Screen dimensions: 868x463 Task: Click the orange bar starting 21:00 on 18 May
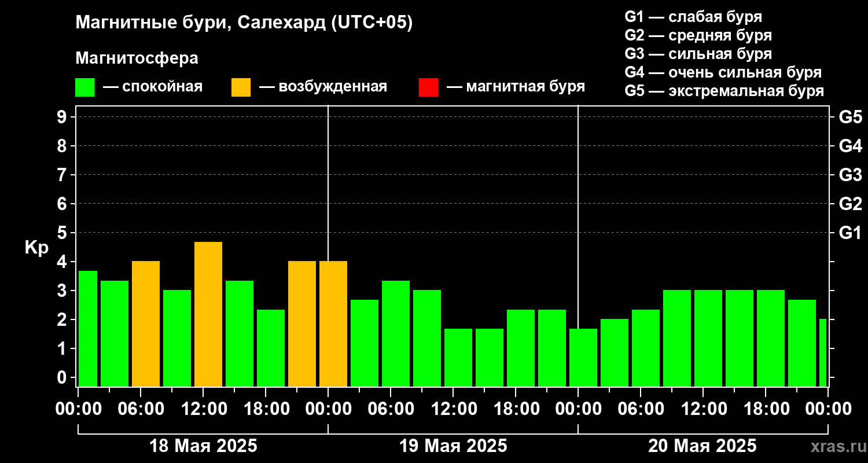pos(302,324)
